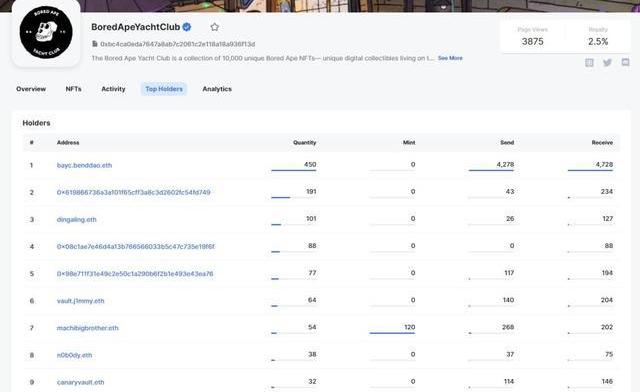Open the website globe icon left of Twitter
Image resolution: width=640 pixels, height=392 pixels.
click(589, 62)
